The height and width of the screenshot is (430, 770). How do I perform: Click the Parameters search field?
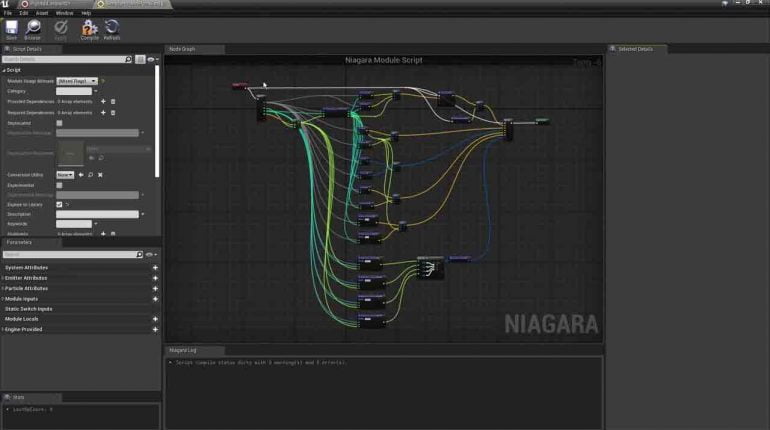point(70,255)
